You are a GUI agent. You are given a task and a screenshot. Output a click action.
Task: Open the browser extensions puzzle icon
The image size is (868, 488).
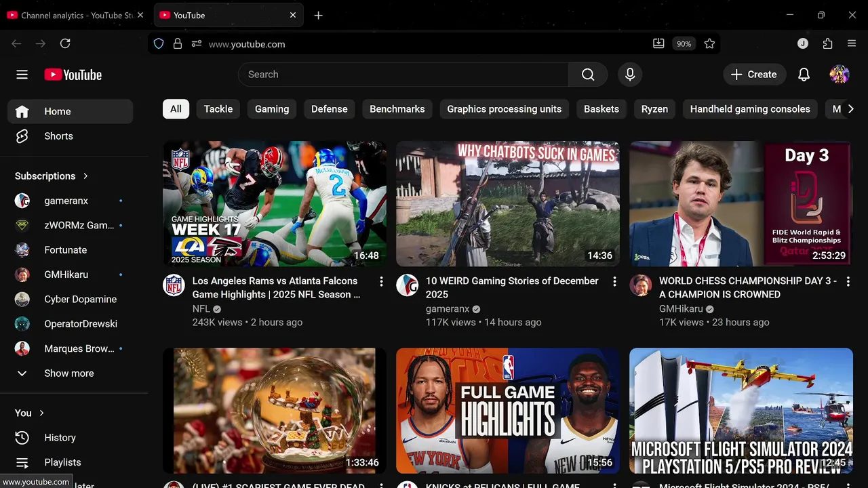pyautogui.click(x=827, y=43)
